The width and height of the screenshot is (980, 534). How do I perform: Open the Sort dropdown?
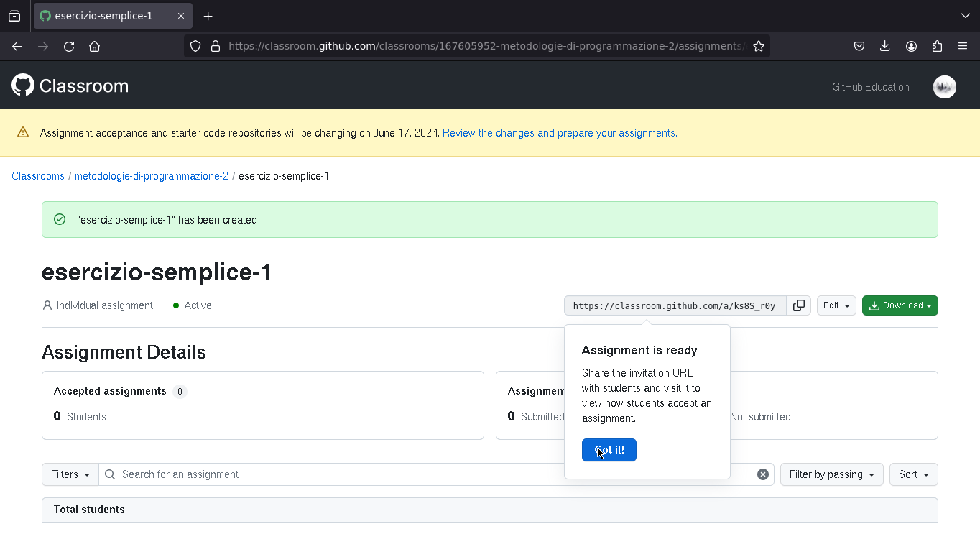pyautogui.click(x=914, y=474)
